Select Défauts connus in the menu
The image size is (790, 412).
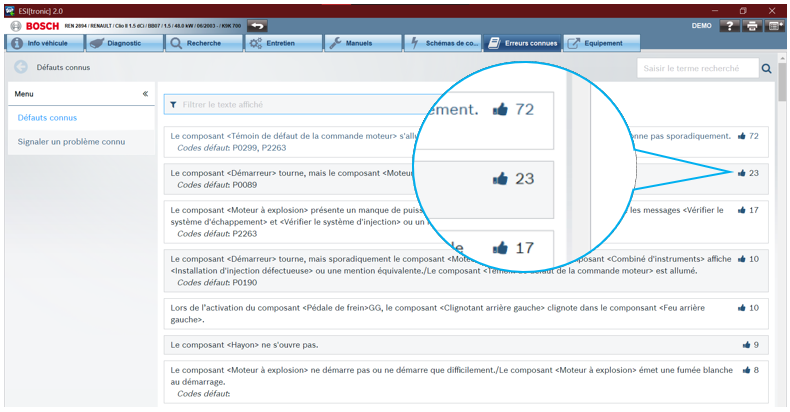coord(47,118)
